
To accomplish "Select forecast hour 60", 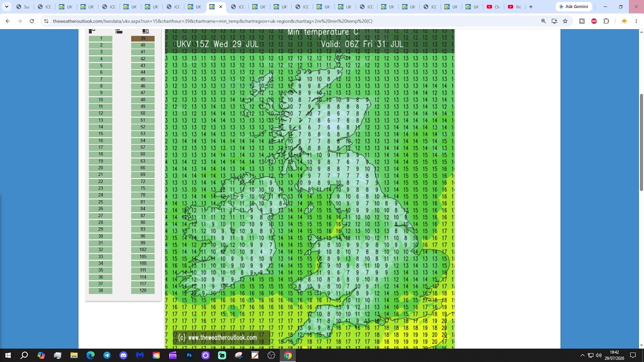I will 143,154.
